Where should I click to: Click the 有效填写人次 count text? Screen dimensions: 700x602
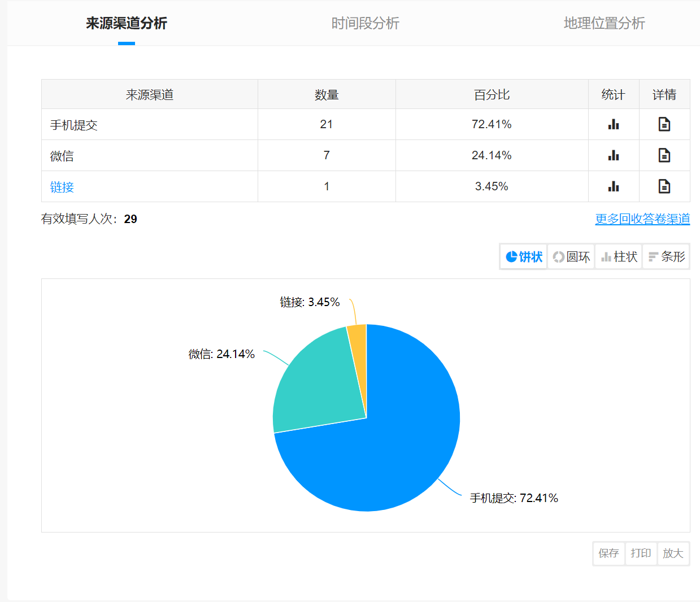pos(89,219)
